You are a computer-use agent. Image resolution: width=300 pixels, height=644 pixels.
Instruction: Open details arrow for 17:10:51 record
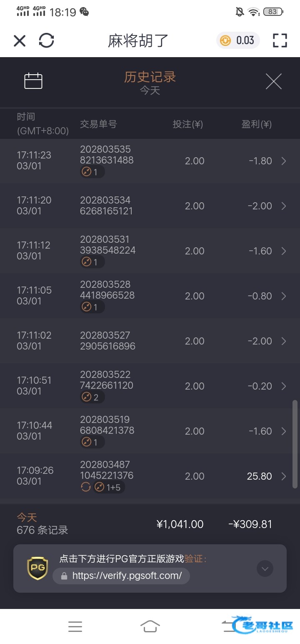click(284, 386)
